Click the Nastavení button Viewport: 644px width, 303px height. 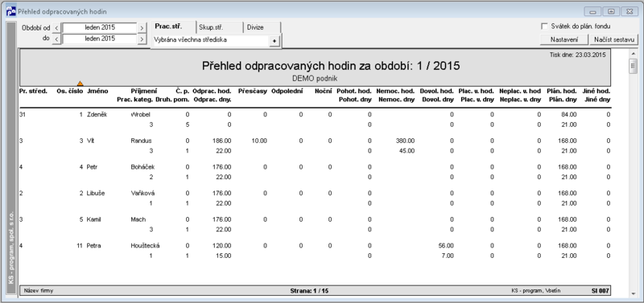click(564, 39)
